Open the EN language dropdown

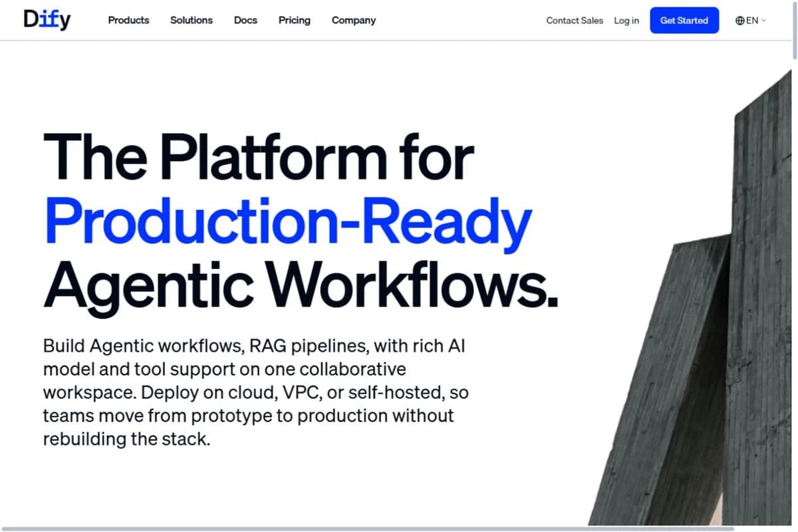pyautogui.click(x=751, y=21)
